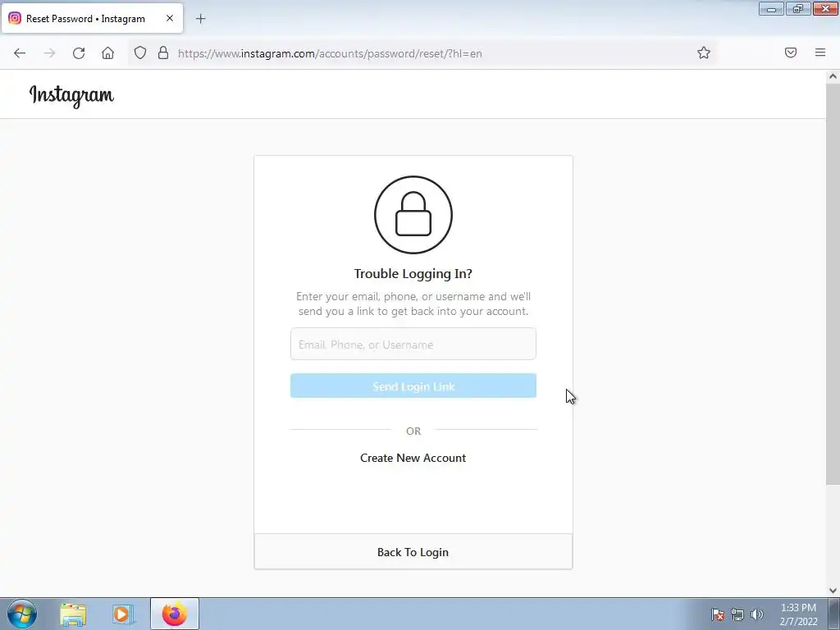840x630 pixels.
Task: Click the Instagram favicon on the tab
Action: (x=15, y=18)
